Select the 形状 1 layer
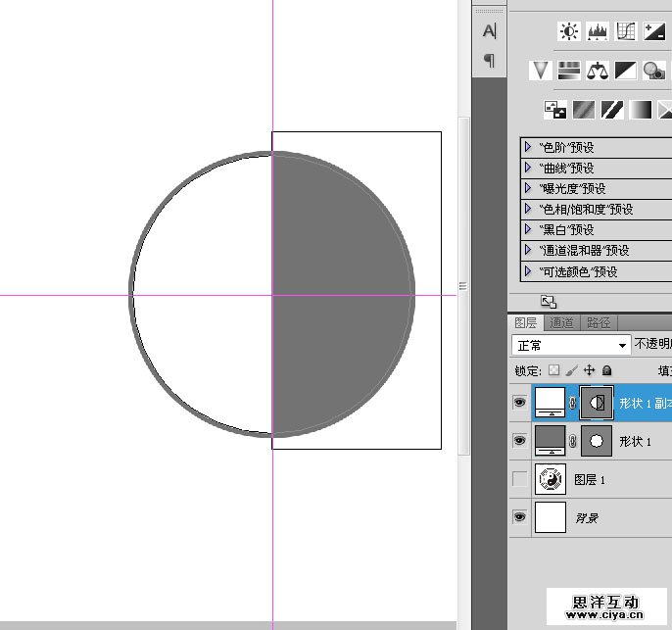 [635, 441]
